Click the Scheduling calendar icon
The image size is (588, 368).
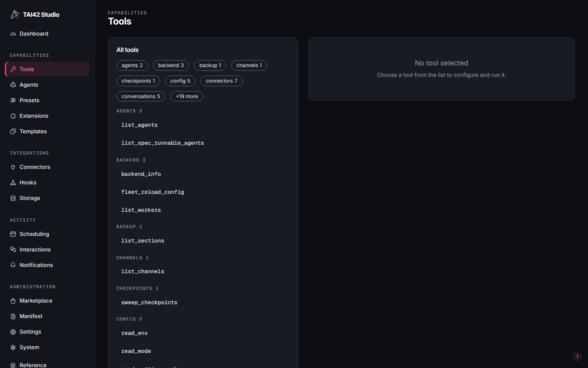(13, 234)
